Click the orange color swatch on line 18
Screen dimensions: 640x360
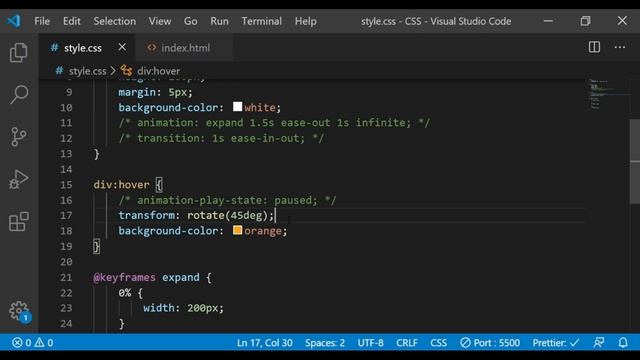[x=238, y=230]
